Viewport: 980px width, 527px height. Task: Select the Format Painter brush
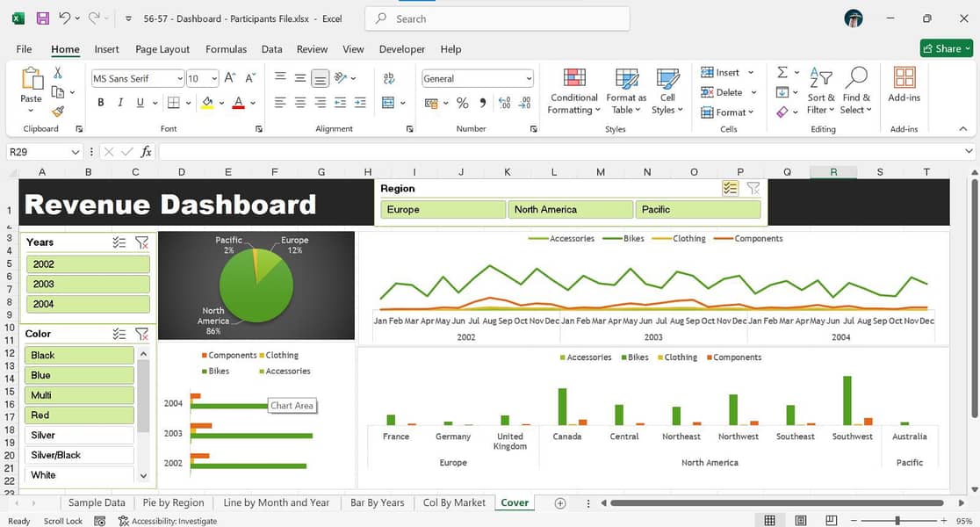(57, 112)
